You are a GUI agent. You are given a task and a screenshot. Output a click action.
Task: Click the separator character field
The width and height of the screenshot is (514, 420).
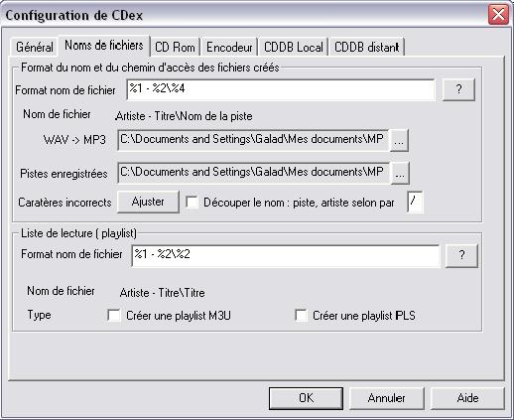click(x=415, y=202)
